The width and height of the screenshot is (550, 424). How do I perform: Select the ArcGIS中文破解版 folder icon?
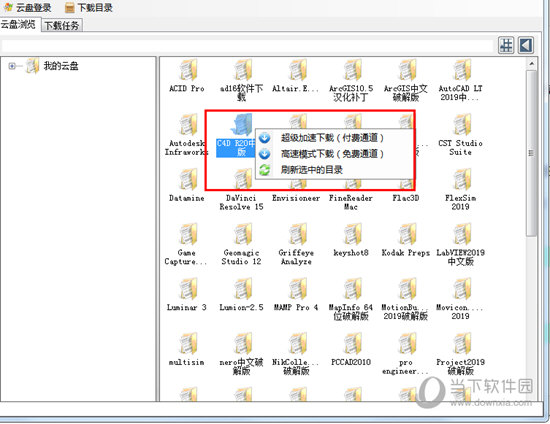pos(407,70)
